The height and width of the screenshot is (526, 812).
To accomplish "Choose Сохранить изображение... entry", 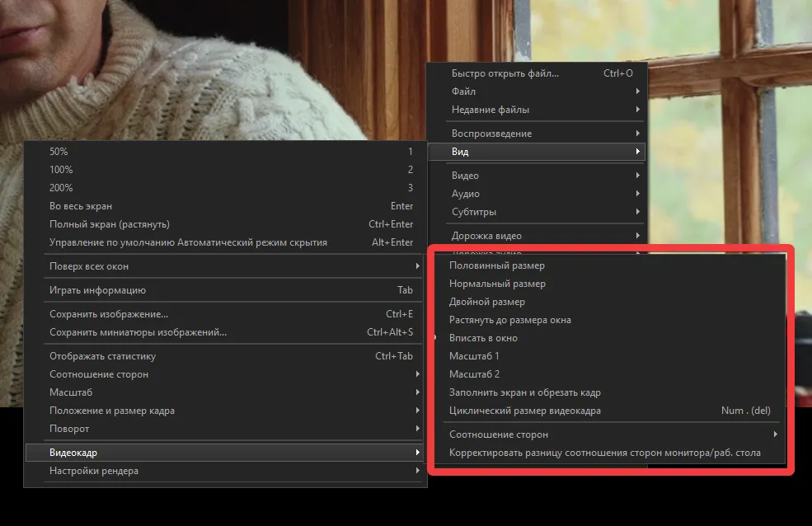I will tap(225, 314).
